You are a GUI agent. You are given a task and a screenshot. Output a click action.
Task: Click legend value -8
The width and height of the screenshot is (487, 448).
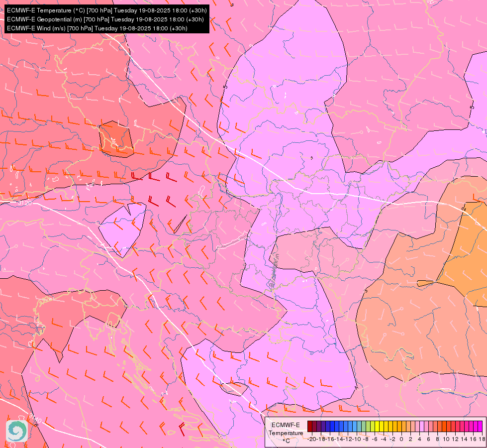click(x=365, y=440)
